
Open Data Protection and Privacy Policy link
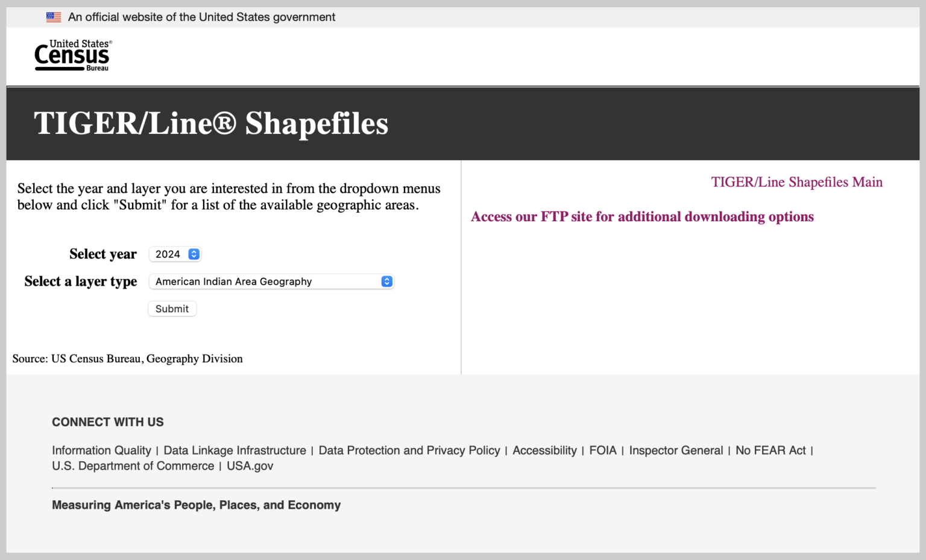pyautogui.click(x=409, y=450)
